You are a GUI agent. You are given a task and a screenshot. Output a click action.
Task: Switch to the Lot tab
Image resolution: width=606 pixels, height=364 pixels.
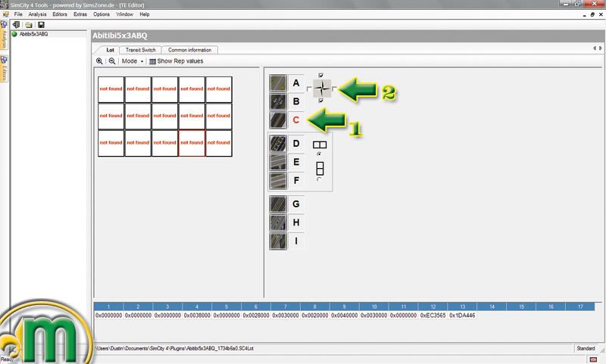pos(110,50)
